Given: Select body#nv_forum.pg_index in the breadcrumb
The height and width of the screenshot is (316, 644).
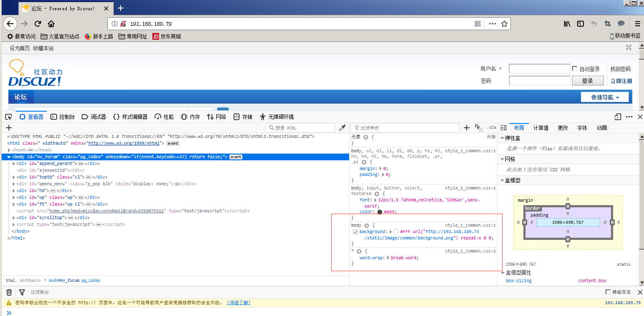Looking at the screenshot, I should (x=74, y=280).
